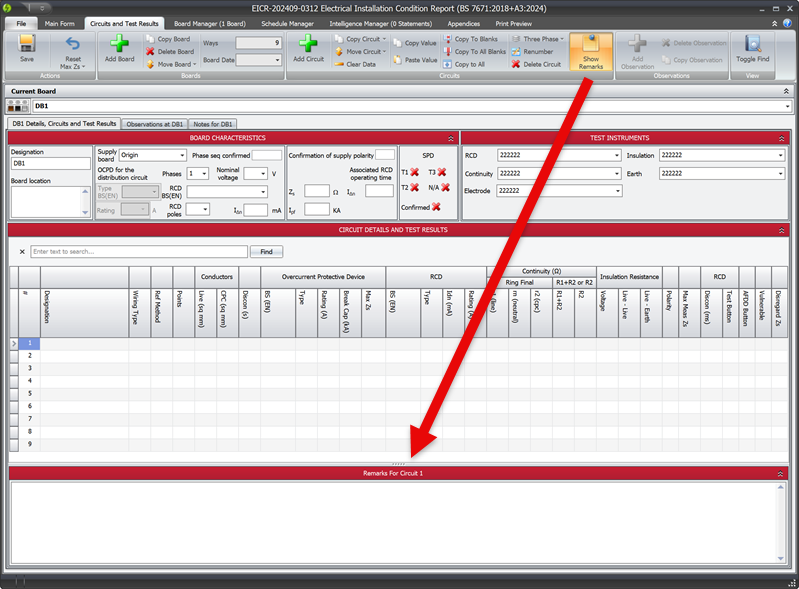Click Copy To Blanks
The image size is (799, 589).
470,39
